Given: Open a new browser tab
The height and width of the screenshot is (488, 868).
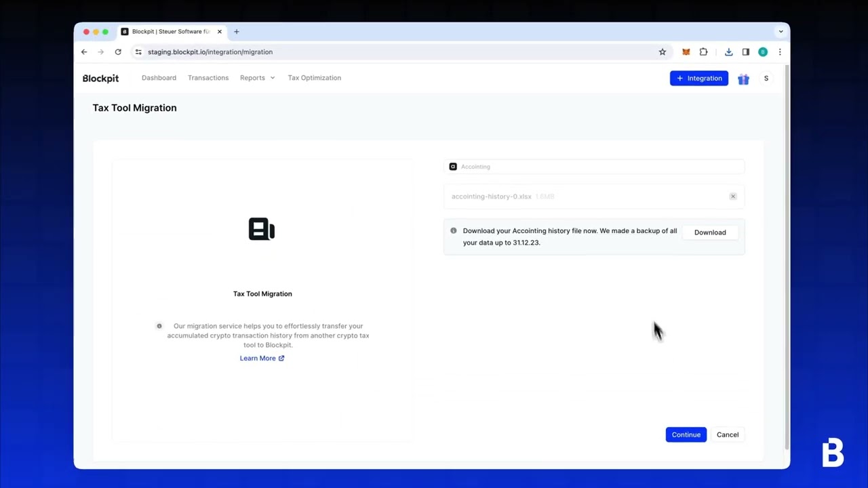Looking at the screenshot, I should 237,31.
